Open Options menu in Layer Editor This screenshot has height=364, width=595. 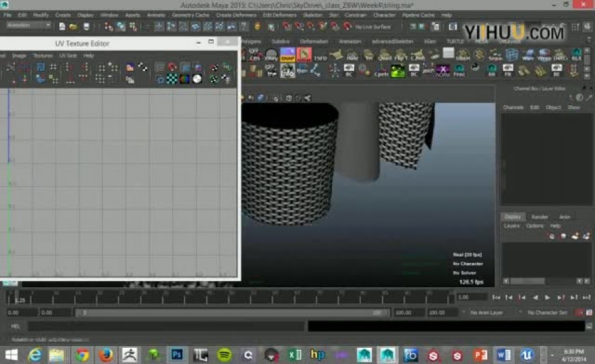point(535,226)
